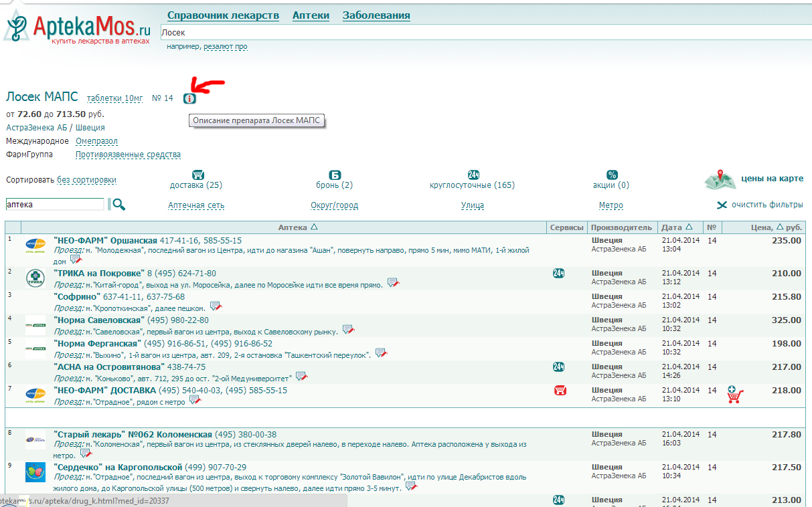Filter by акции percent icon
The width and height of the screenshot is (812, 507).
coord(612,175)
